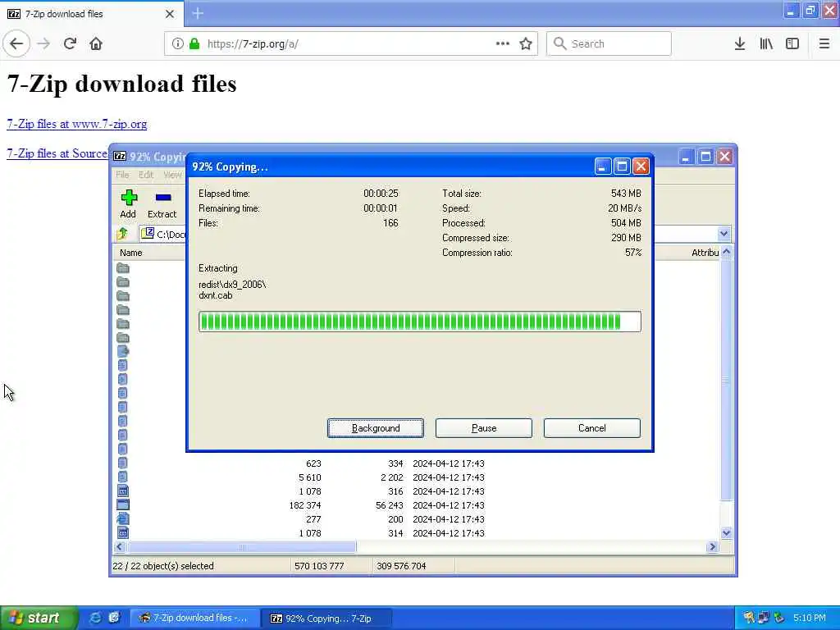Click the Background button in copying dialog
Image resolution: width=840 pixels, height=630 pixels.
click(x=376, y=428)
